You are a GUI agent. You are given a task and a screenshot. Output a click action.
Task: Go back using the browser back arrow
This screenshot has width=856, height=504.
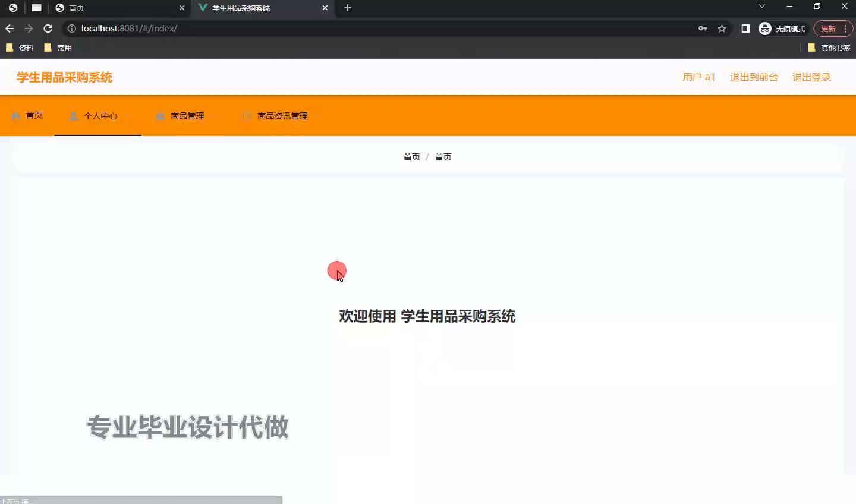click(x=10, y=29)
